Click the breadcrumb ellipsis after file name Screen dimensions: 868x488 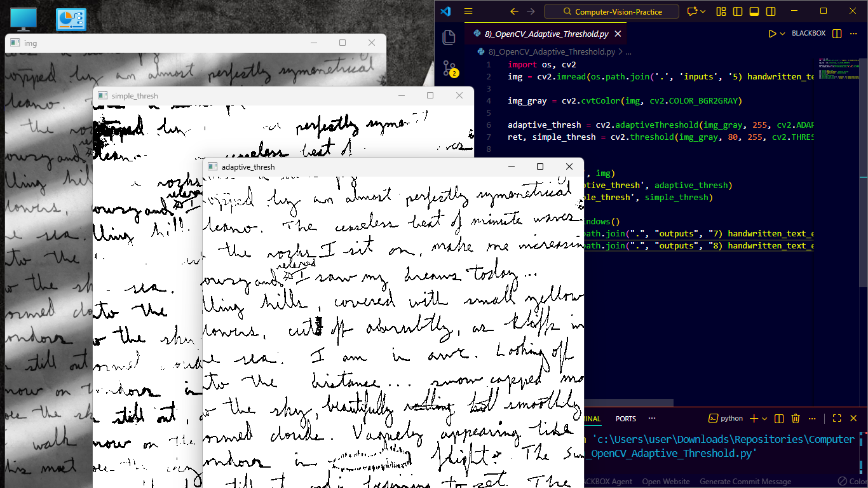point(628,51)
